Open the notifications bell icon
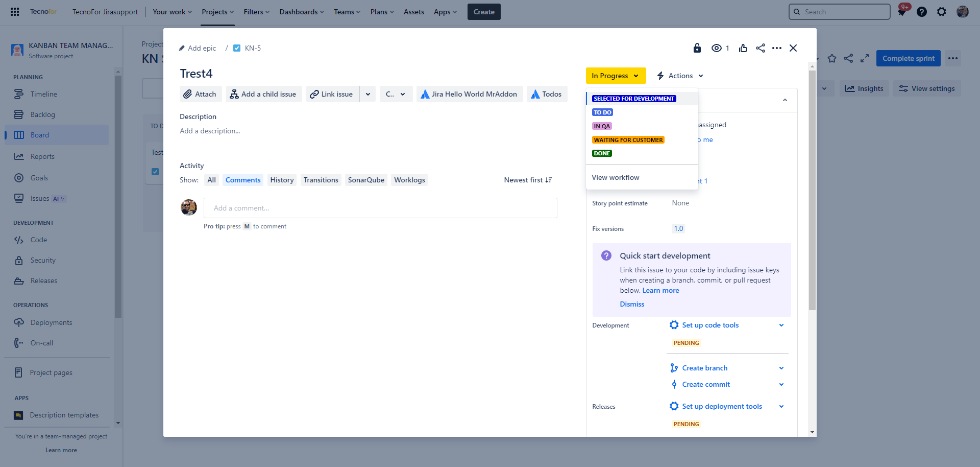This screenshot has height=467, width=980. tap(902, 12)
